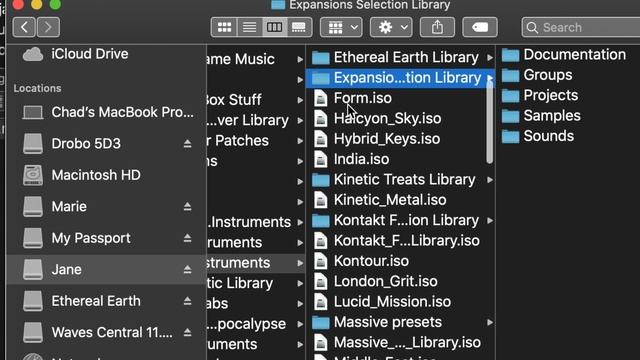The height and width of the screenshot is (360, 640).
Task: Click the Edit Tags toolbar button
Action: (x=480, y=27)
